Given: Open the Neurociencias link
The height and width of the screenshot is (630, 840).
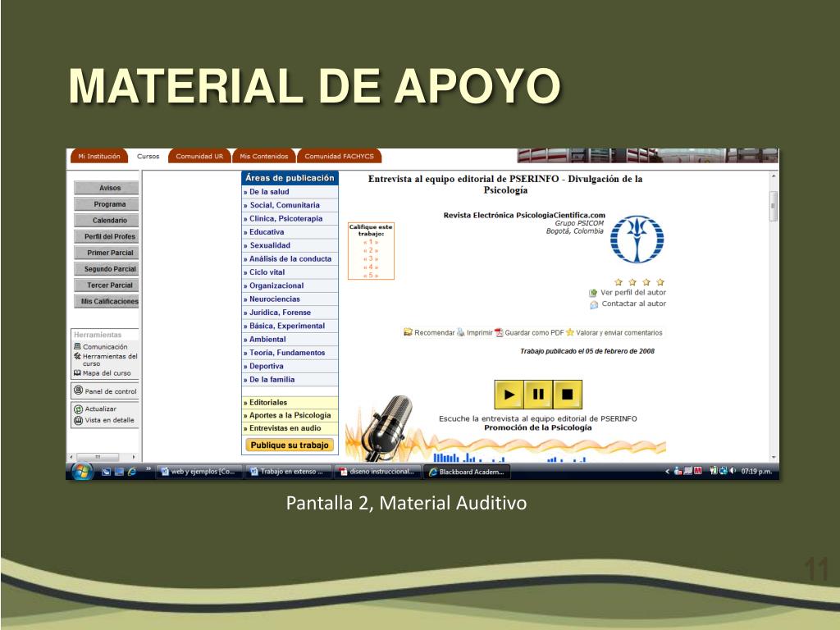Looking at the screenshot, I should tap(290, 299).
